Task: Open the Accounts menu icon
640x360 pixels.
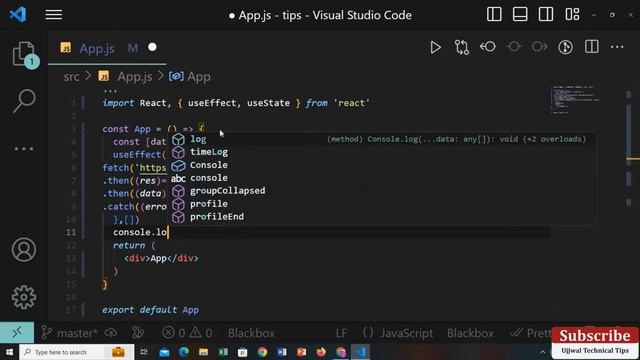Action: pyautogui.click(x=24, y=249)
